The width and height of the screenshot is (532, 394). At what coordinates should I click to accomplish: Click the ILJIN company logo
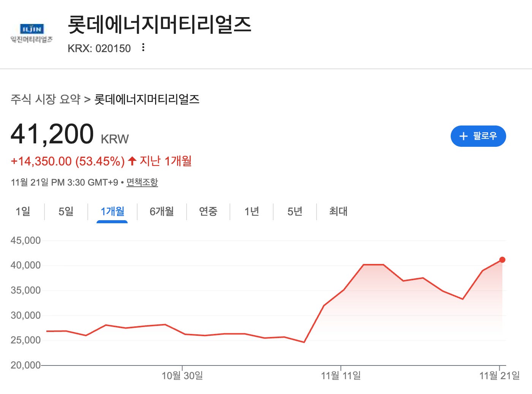[32, 33]
